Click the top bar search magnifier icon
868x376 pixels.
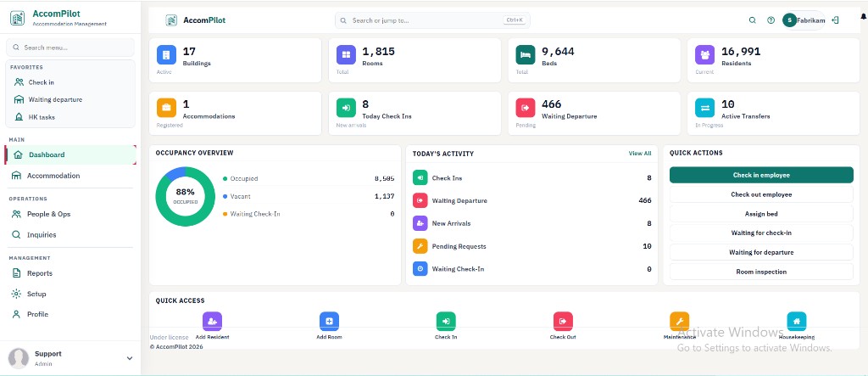pyautogui.click(x=753, y=20)
